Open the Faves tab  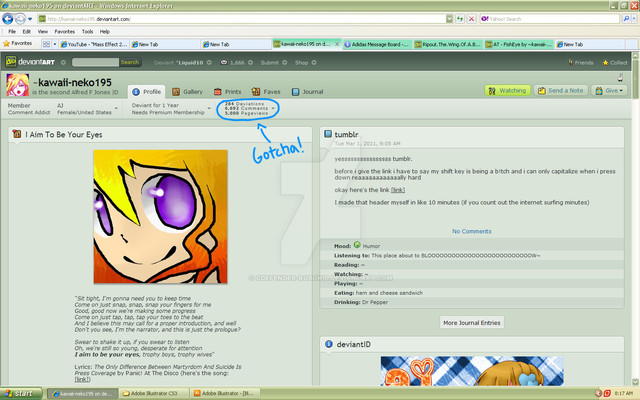(x=266, y=92)
